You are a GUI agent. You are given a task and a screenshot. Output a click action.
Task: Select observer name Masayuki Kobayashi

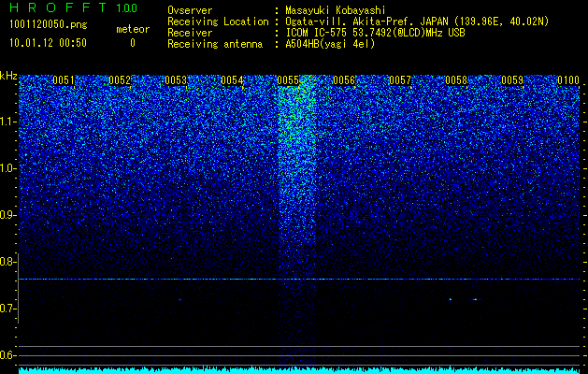(336, 10)
